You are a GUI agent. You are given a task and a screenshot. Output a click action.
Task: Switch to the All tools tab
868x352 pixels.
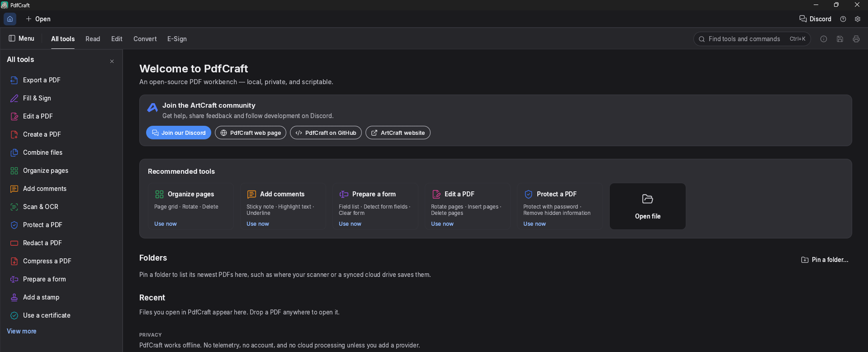[63, 39]
